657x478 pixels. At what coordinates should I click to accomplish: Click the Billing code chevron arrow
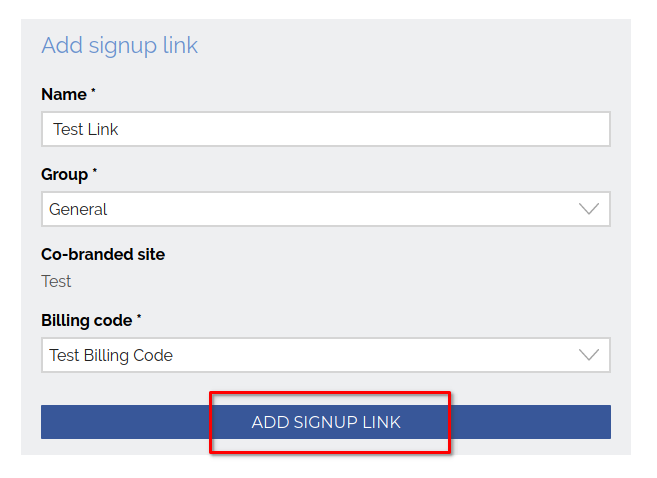click(x=589, y=355)
